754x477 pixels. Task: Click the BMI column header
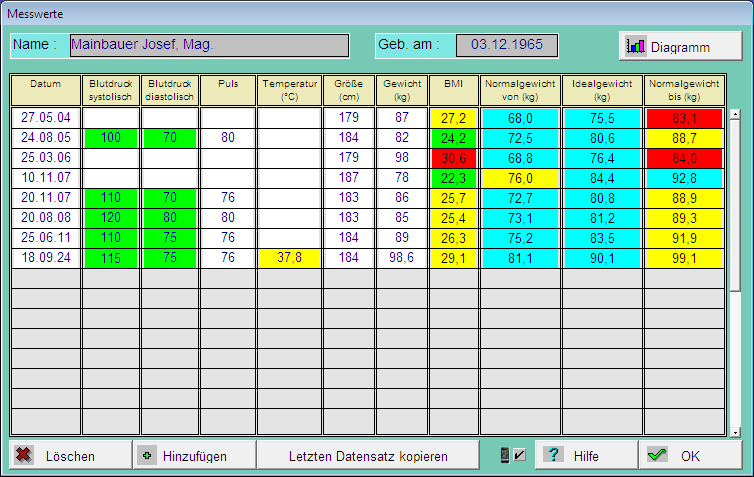453,90
